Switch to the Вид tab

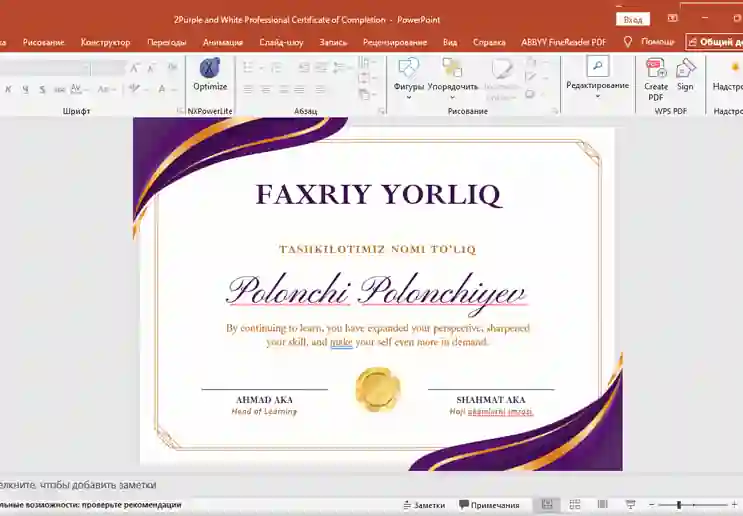[x=450, y=42]
